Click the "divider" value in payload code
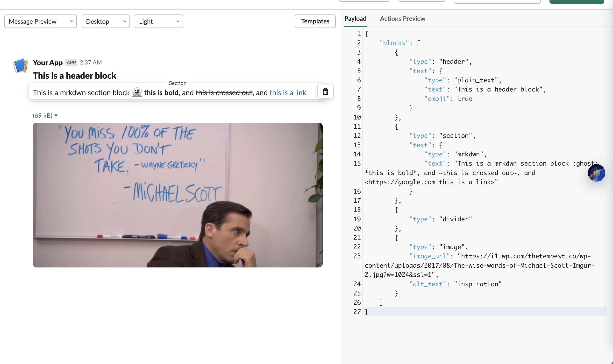 point(455,219)
